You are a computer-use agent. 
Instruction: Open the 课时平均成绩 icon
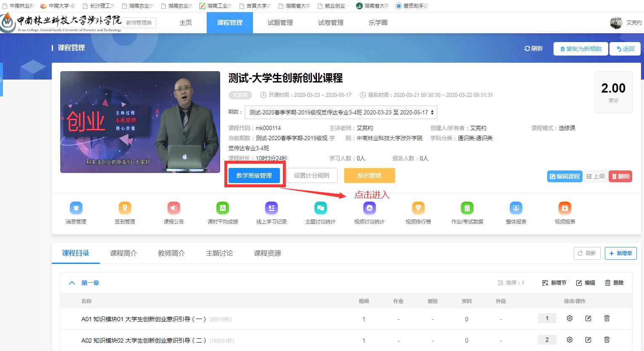(x=223, y=208)
